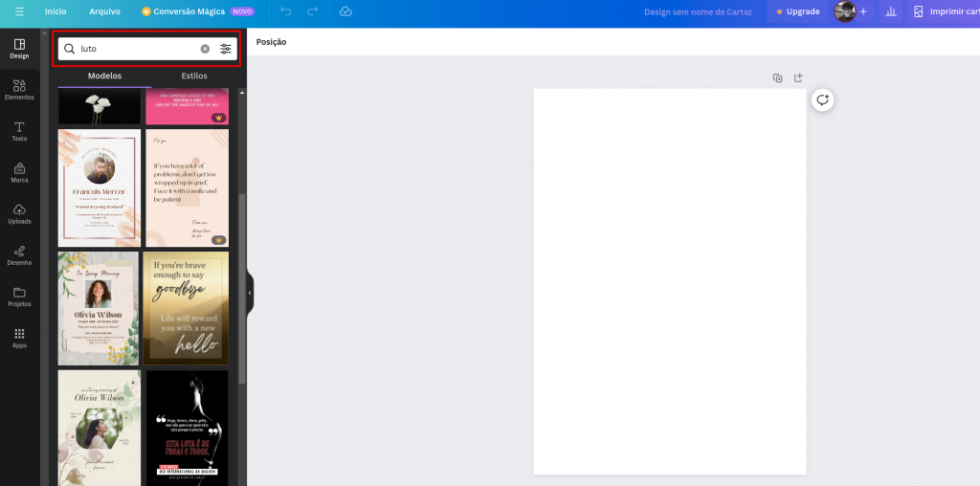Open the Apps sidebar panel
The width and height of the screenshot is (980, 486).
[x=19, y=337]
